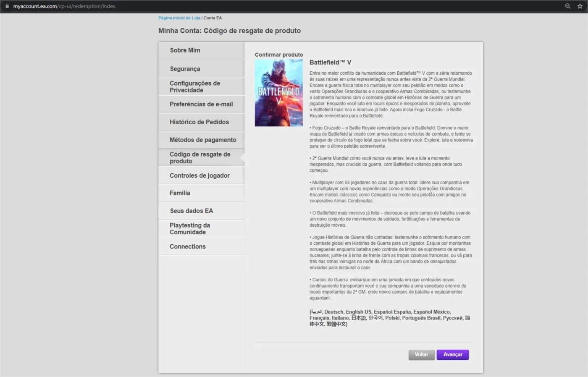
Task: Click the Avançar button
Action: (x=452, y=355)
